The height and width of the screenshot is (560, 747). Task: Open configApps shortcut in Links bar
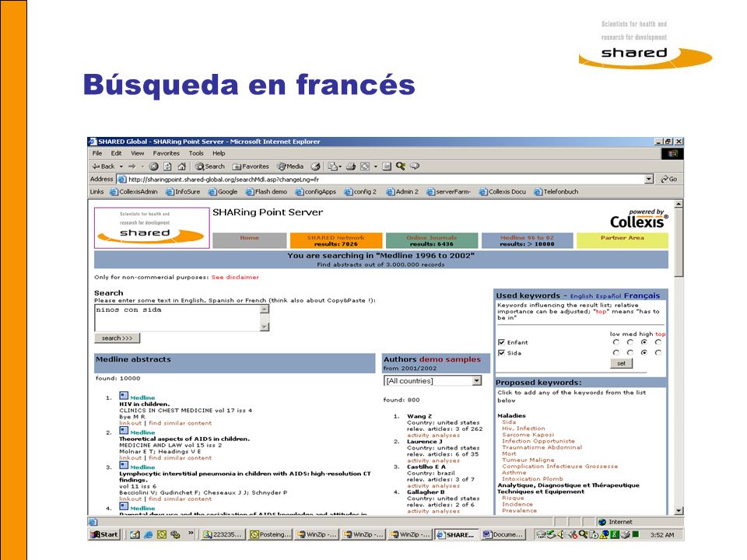tap(315, 191)
